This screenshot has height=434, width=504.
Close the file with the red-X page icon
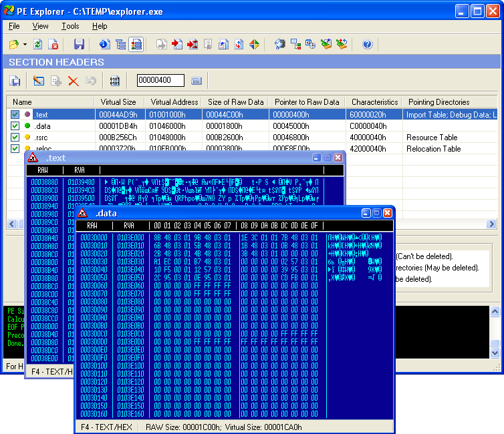pos(53,44)
